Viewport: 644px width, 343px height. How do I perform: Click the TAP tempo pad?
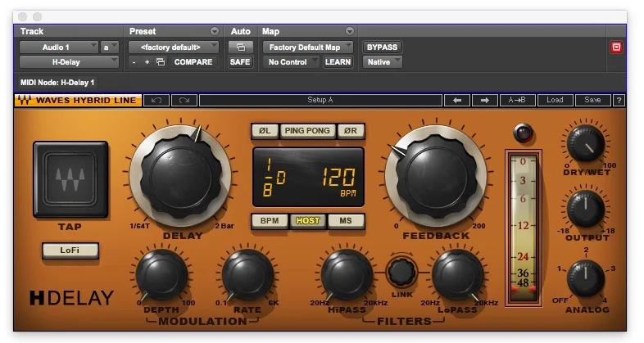tap(70, 179)
